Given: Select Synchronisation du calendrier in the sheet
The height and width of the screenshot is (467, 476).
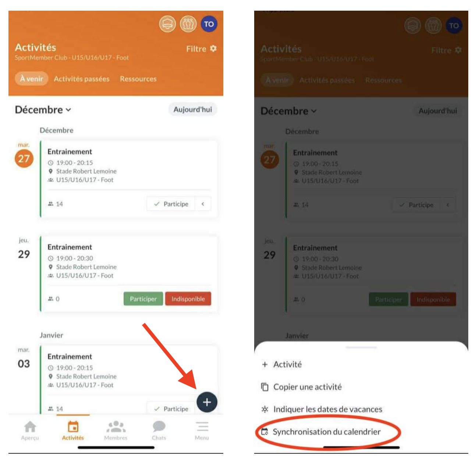Looking at the screenshot, I should (x=321, y=432).
